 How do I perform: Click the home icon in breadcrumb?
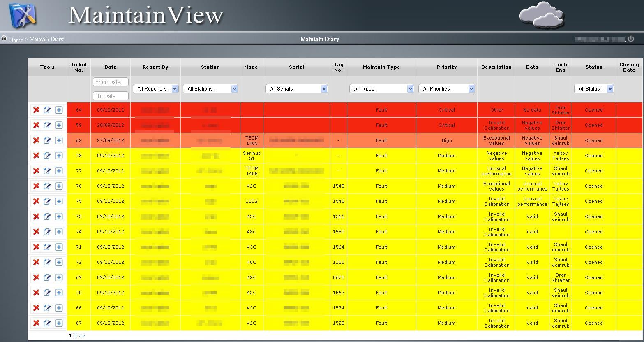[x=4, y=38]
